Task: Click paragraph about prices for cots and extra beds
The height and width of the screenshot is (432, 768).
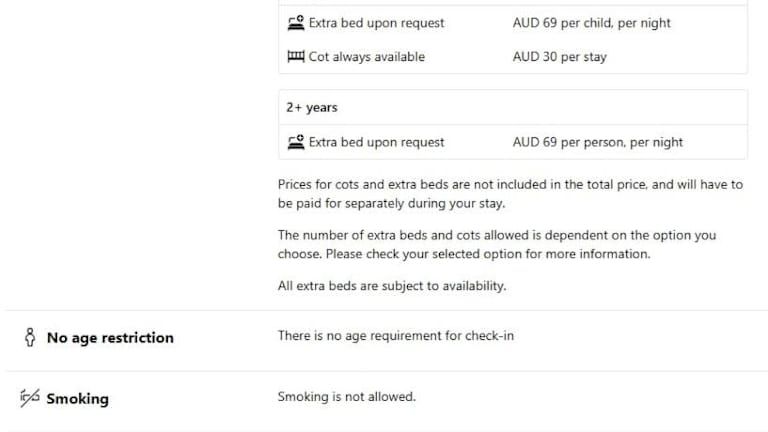Action: [x=510, y=194]
